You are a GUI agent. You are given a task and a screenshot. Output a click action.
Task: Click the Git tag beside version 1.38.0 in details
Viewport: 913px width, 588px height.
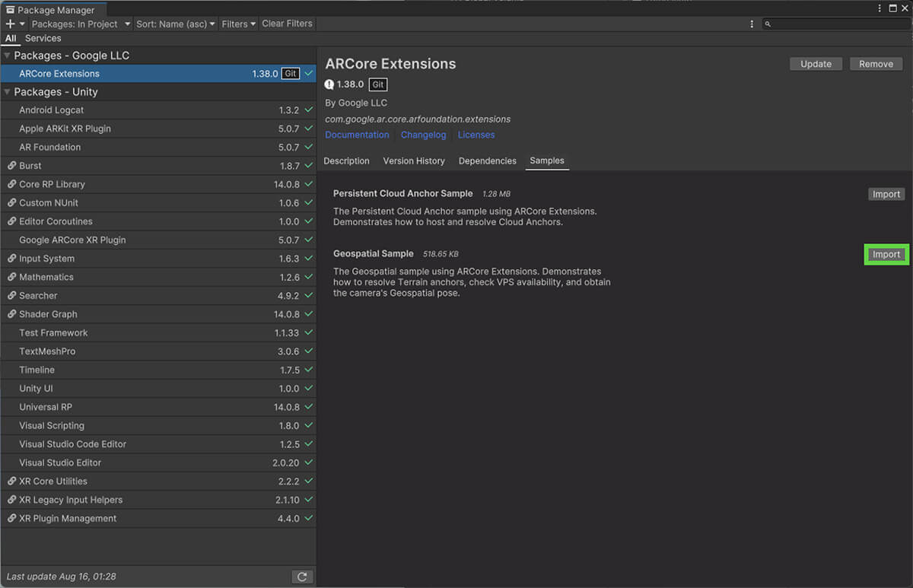(x=378, y=84)
